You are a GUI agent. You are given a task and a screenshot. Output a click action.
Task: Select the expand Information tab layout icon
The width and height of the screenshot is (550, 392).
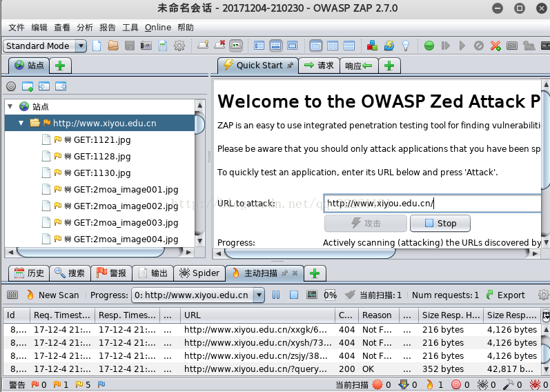click(276, 46)
